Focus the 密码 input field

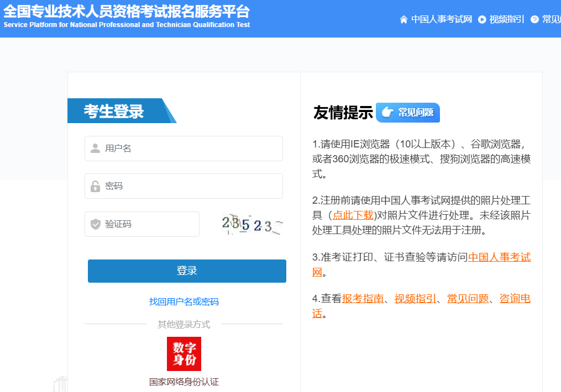point(183,186)
